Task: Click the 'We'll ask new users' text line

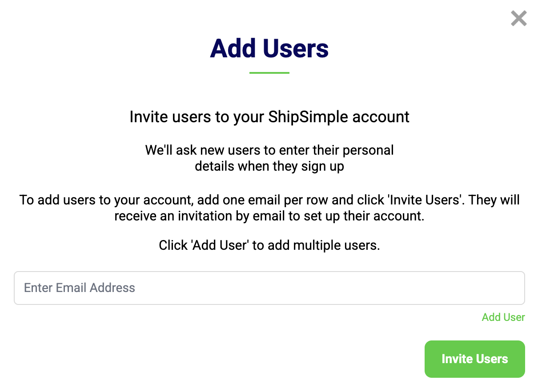Action: click(x=269, y=150)
